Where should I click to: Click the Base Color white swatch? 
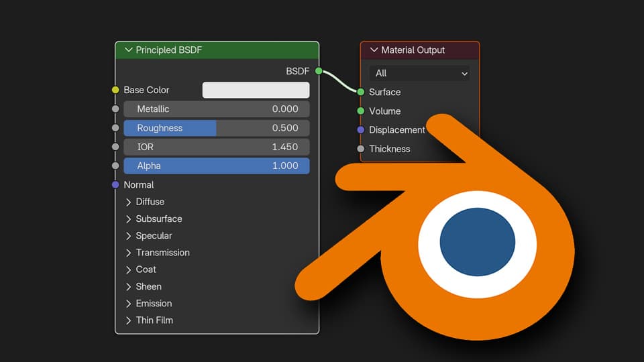click(x=256, y=90)
